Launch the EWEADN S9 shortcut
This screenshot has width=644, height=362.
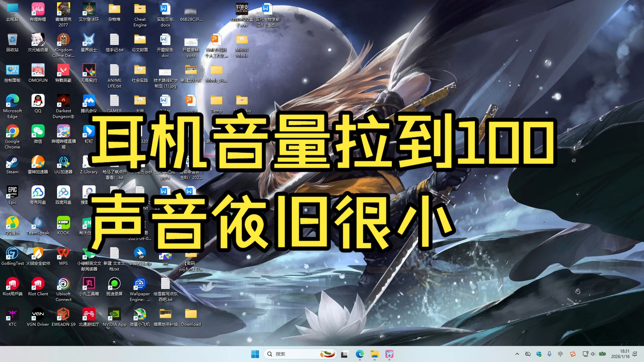point(63,317)
